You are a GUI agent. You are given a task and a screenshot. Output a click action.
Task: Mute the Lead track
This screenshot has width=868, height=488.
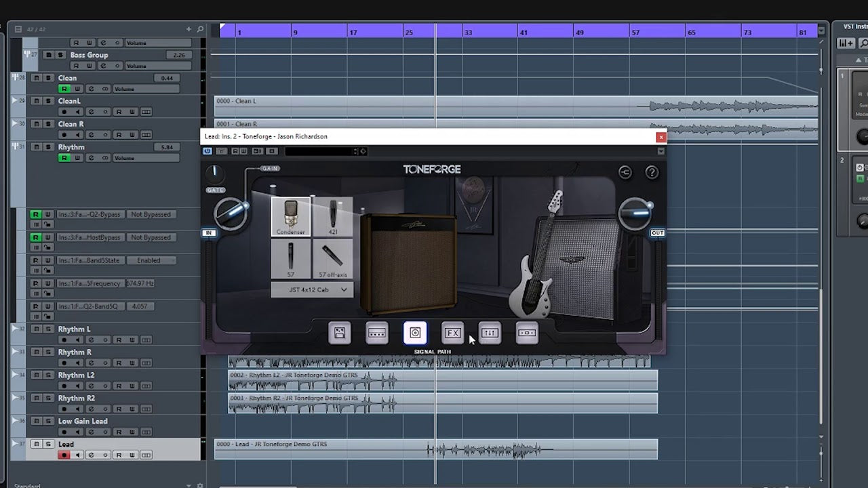pyautogui.click(x=37, y=444)
